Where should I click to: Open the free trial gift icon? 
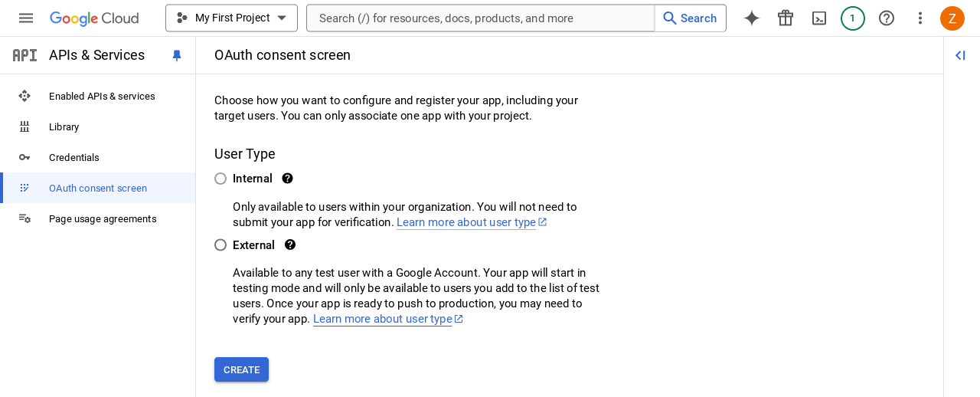pyautogui.click(x=786, y=18)
